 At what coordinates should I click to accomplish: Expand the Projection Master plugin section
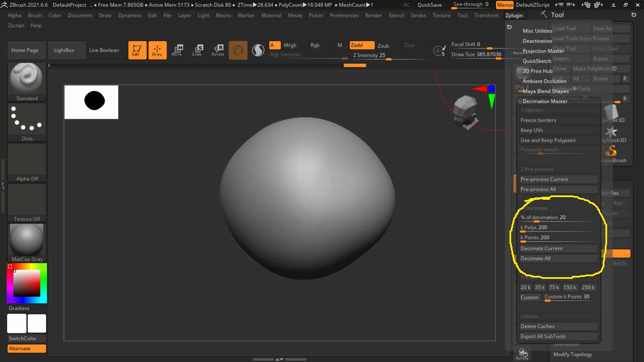pos(543,51)
